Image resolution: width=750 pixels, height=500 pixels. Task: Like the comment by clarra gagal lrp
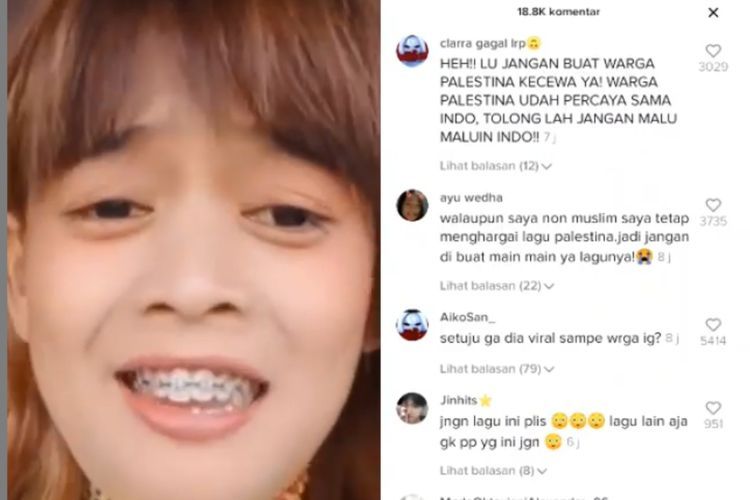click(x=713, y=51)
